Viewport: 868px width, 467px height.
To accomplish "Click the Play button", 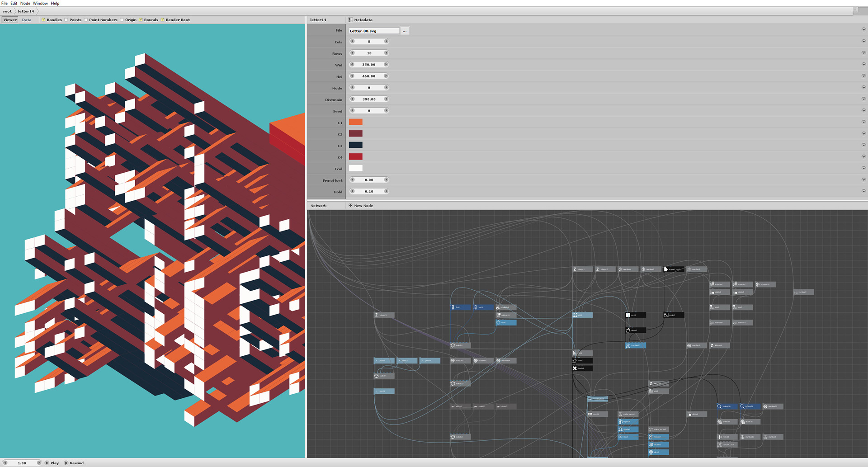I will (x=52, y=463).
